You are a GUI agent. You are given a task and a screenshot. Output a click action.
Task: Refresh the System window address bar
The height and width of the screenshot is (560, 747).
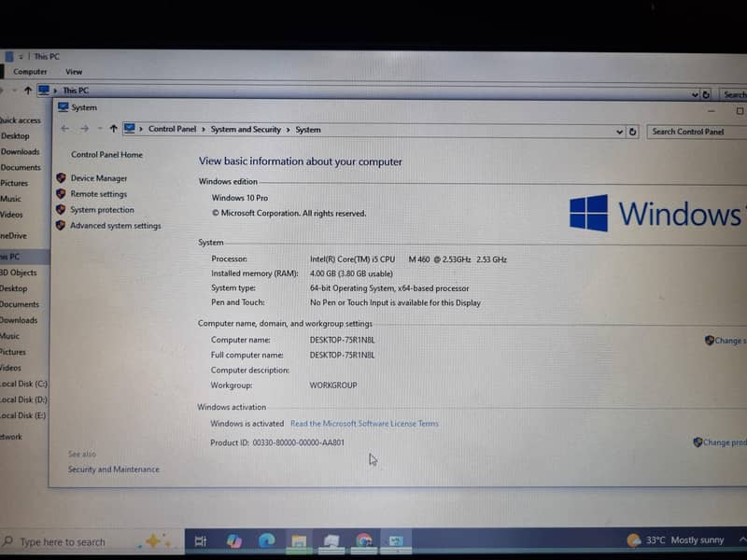[633, 132]
